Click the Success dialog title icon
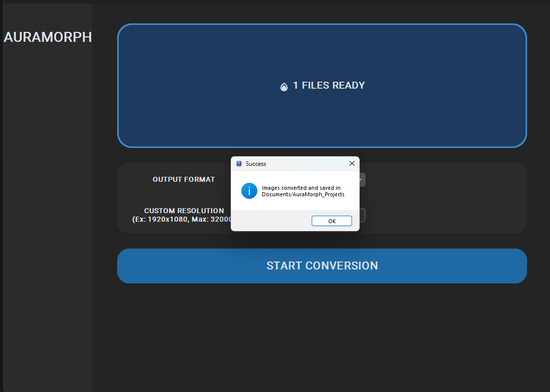Image resolution: width=550 pixels, height=392 pixels. tap(239, 163)
